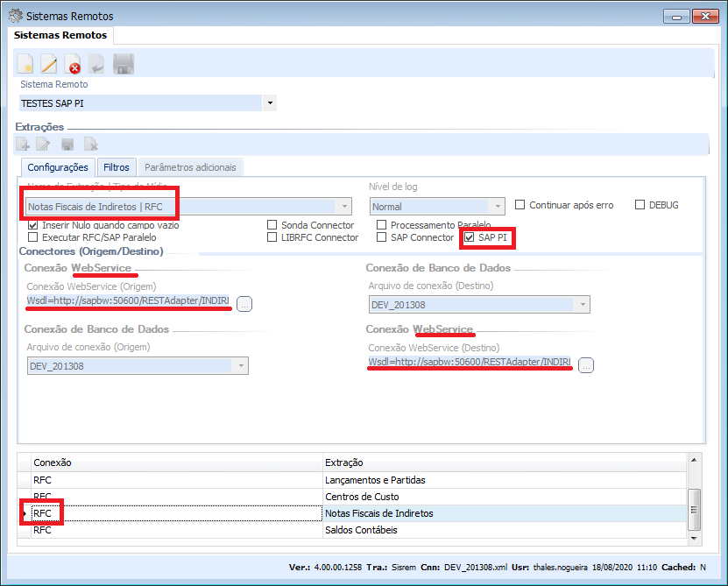Click the delete remote system icon
The height and width of the screenshot is (586, 728).
coord(74,64)
